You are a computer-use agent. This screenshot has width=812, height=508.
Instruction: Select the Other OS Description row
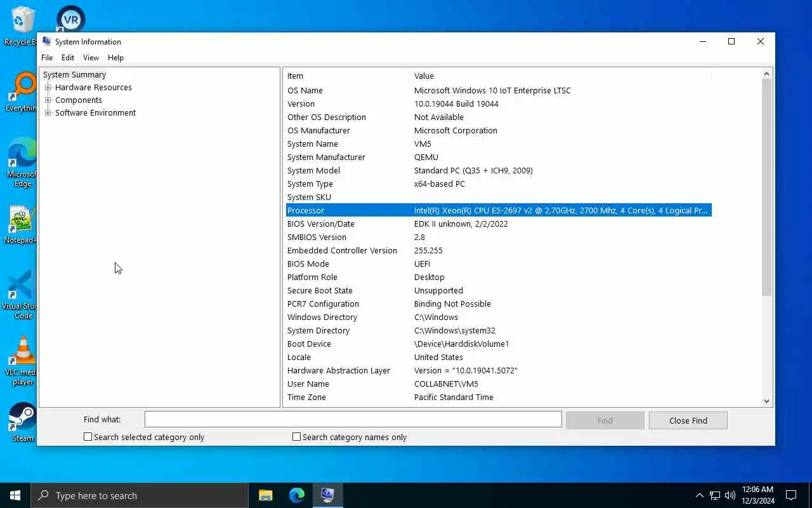point(499,117)
